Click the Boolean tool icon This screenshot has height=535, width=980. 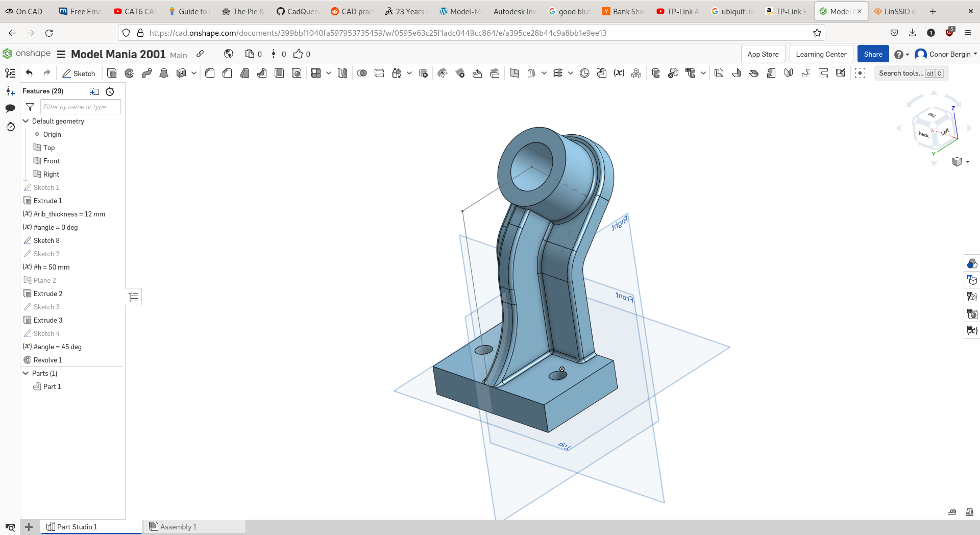(x=362, y=74)
